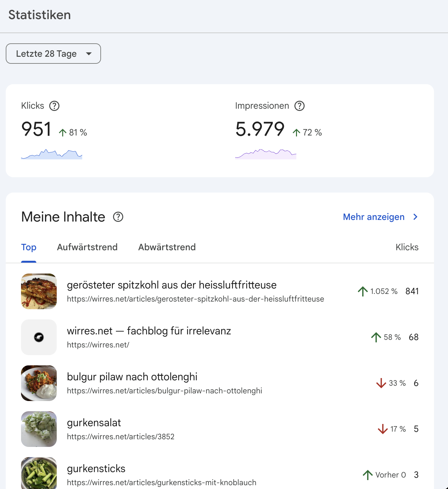Click the Mehr anzeigen link

click(x=373, y=217)
